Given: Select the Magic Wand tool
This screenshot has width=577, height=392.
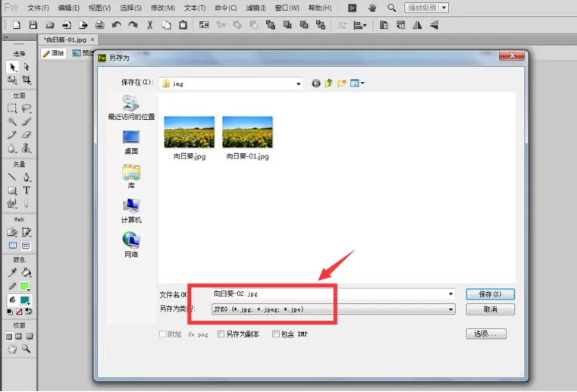Looking at the screenshot, I should coord(12,121).
